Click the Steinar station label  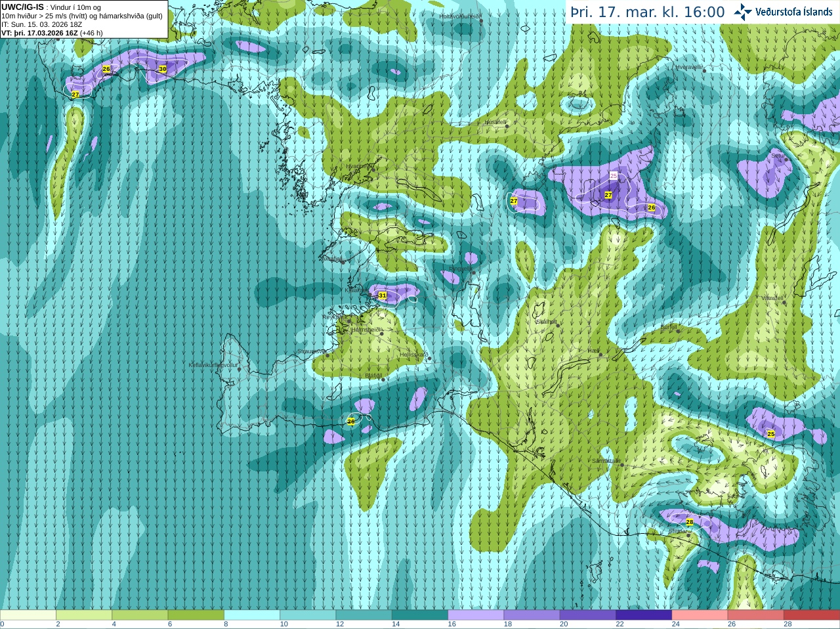pyautogui.click(x=677, y=531)
